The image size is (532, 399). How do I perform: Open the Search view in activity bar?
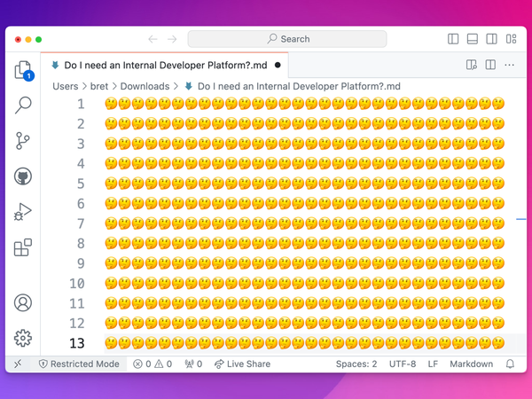(23, 106)
